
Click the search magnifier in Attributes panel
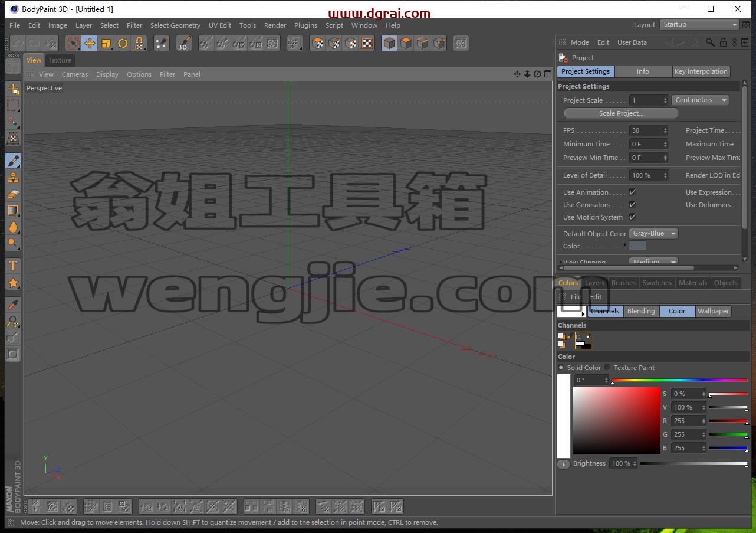(x=710, y=42)
